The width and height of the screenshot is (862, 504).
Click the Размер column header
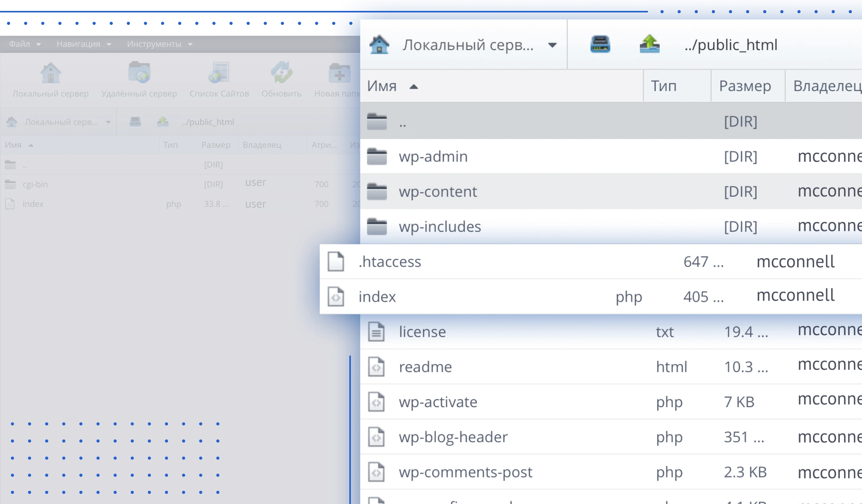pos(745,86)
